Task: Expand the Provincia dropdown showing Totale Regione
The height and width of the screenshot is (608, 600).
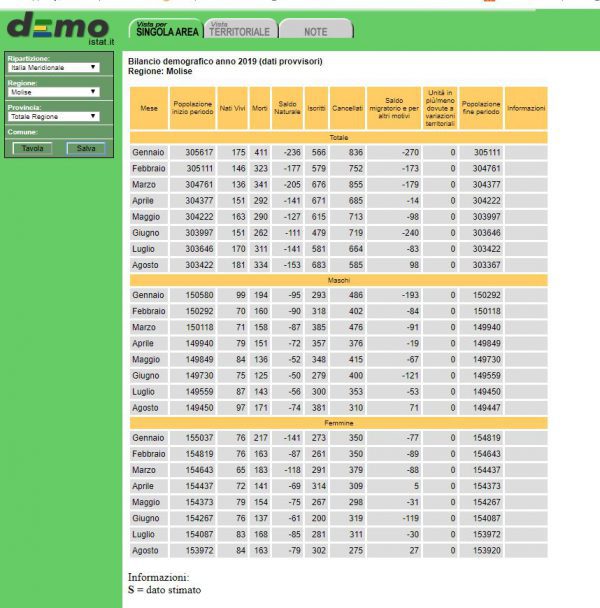Action: [x=54, y=116]
